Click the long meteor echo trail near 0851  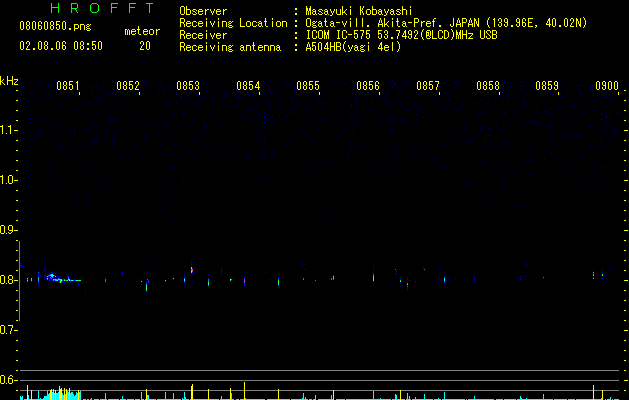[x=63, y=278]
